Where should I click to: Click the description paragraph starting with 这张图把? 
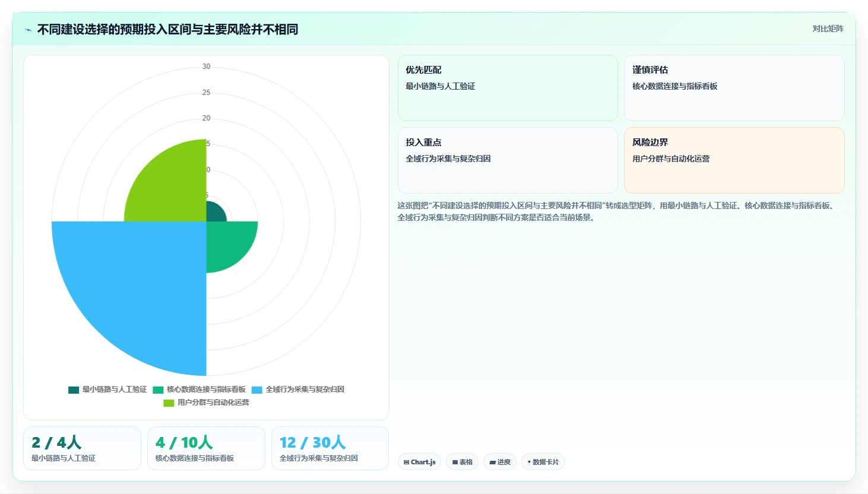point(617,211)
